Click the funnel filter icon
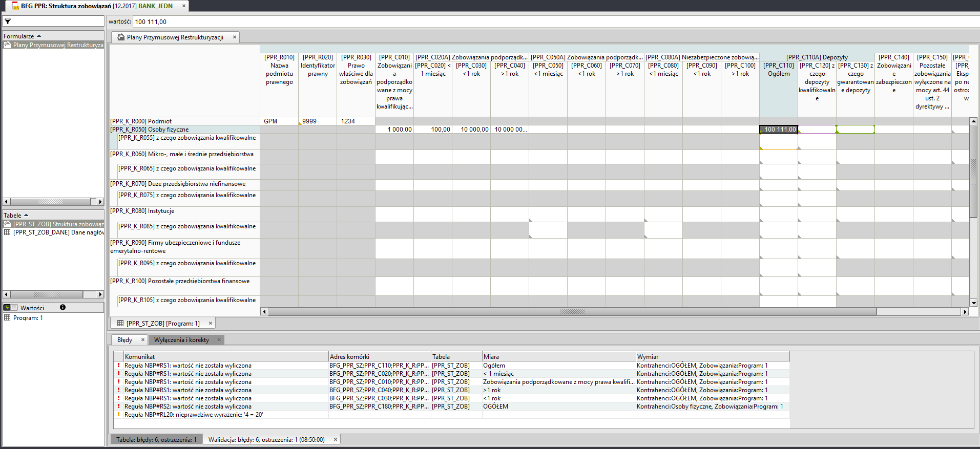This screenshot has width=980, height=449. [8, 22]
